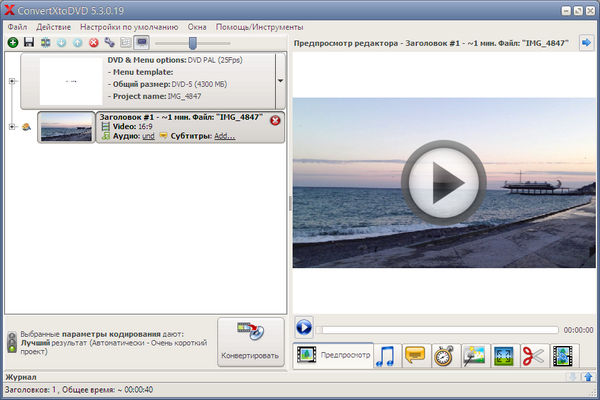This screenshot has height=400, width=600.
Task: Click the green Add file icon
Action: 12,43
